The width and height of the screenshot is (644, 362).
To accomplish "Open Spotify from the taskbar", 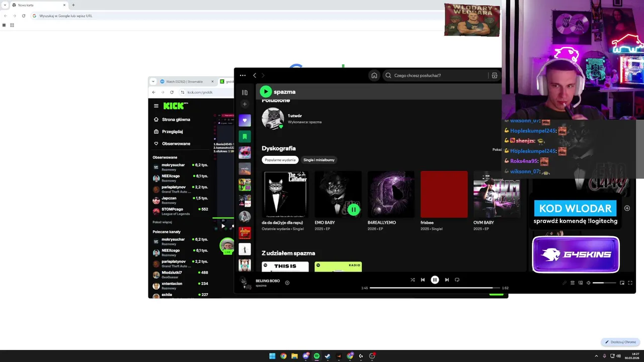I will point(316,356).
